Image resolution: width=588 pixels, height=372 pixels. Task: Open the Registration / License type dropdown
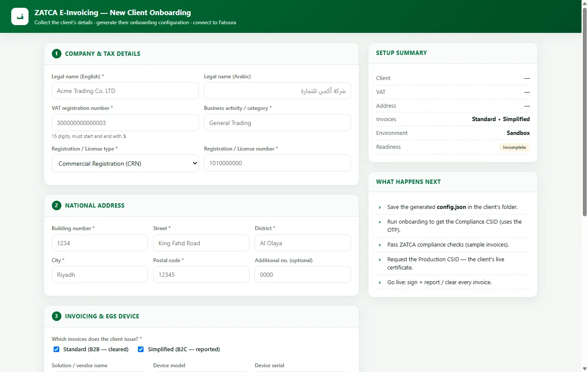125,164
